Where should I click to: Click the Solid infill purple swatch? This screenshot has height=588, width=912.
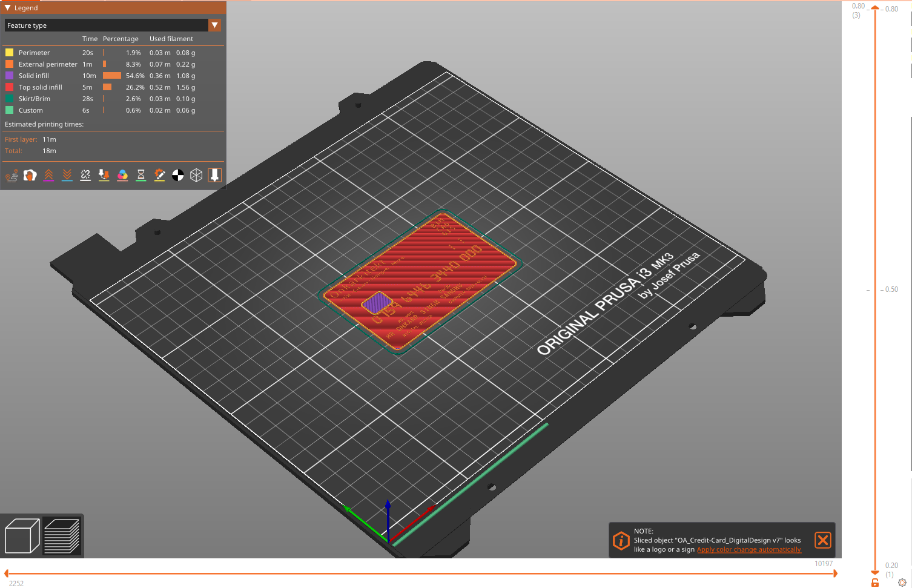point(10,76)
